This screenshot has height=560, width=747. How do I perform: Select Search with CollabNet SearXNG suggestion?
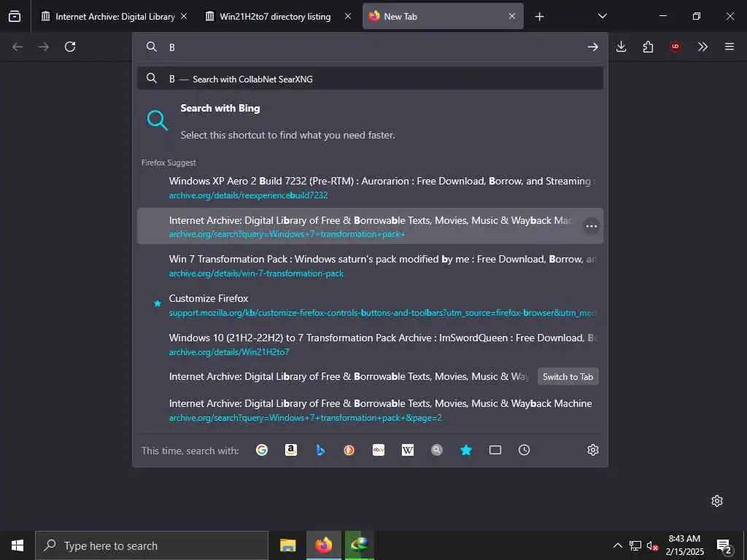pos(370,79)
